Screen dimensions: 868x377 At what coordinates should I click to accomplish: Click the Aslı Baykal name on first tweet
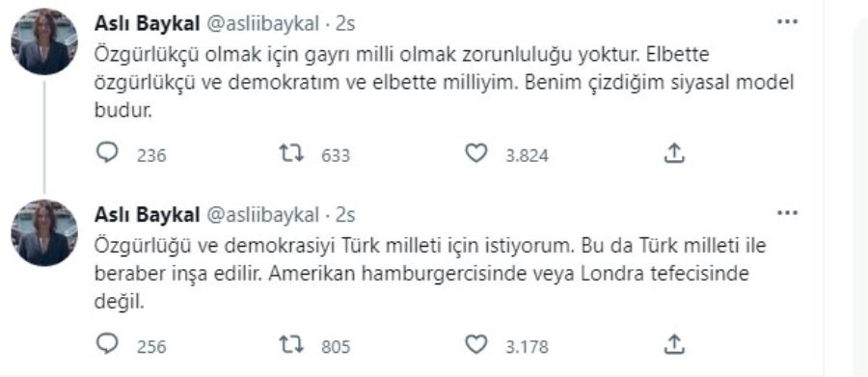(148, 23)
